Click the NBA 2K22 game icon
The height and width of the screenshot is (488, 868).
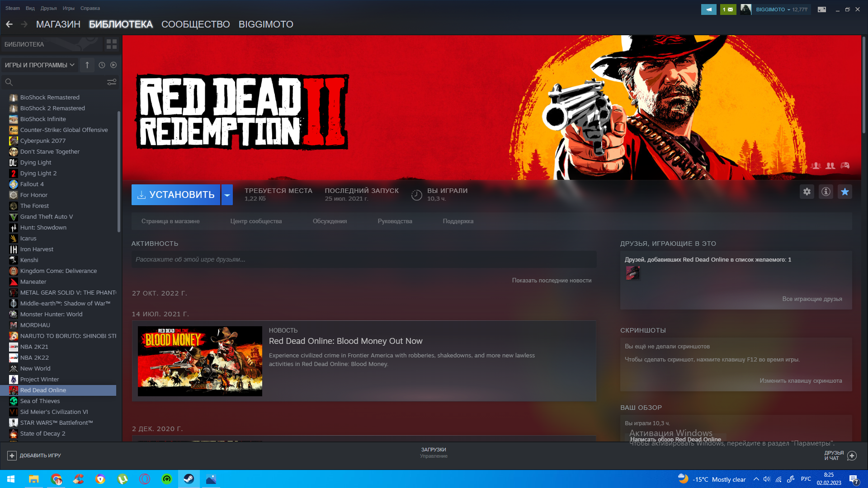tap(14, 358)
